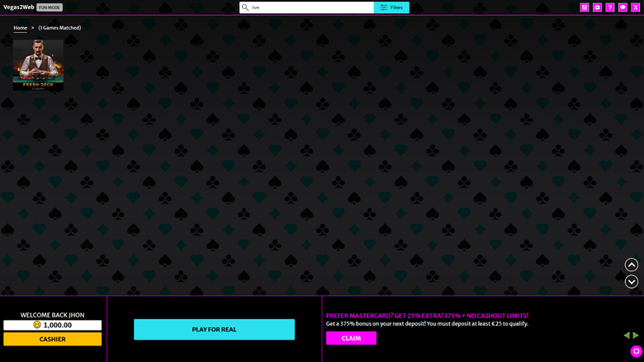Click the coin icon beside the balance
644x362 pixels.
point(37,325)
